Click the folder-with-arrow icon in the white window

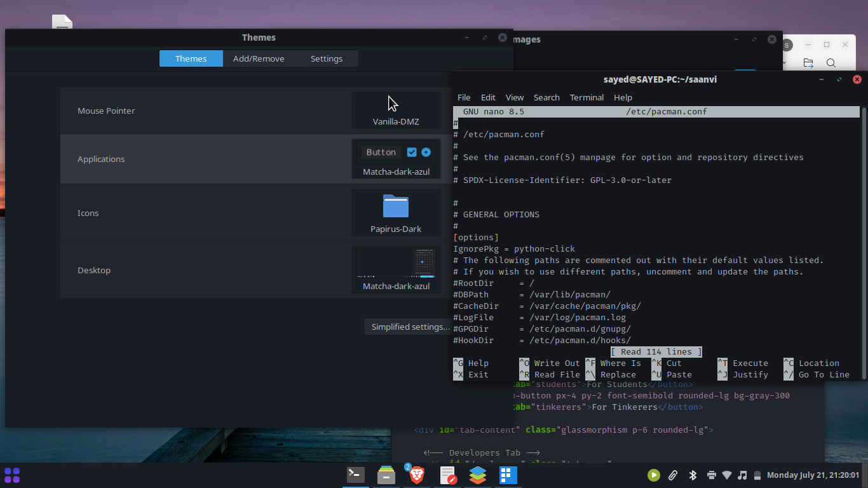click(808, 63)
